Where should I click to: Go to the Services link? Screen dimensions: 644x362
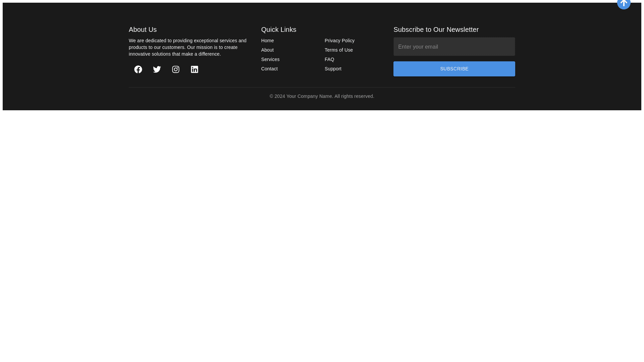270,59
